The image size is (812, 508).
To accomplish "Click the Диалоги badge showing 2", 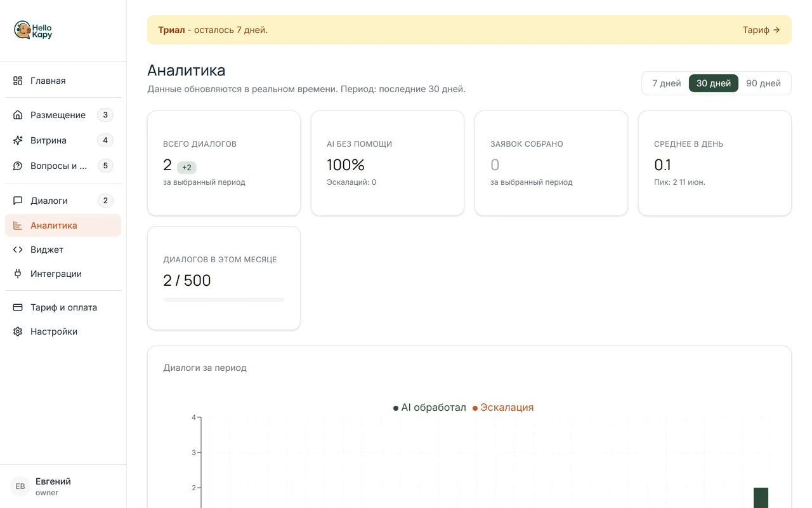I will click(x=105, y=201).
